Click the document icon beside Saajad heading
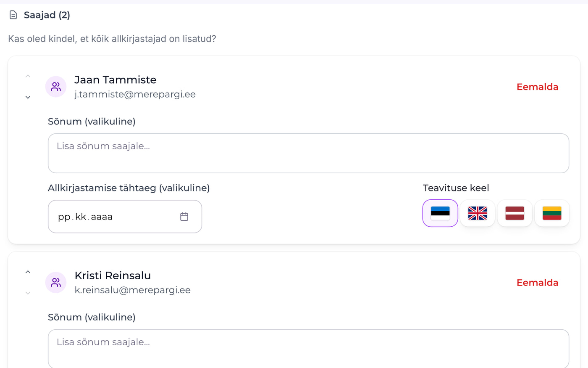Image resolution: width=588 pixels, height=368 pixels. pos(13,15)
